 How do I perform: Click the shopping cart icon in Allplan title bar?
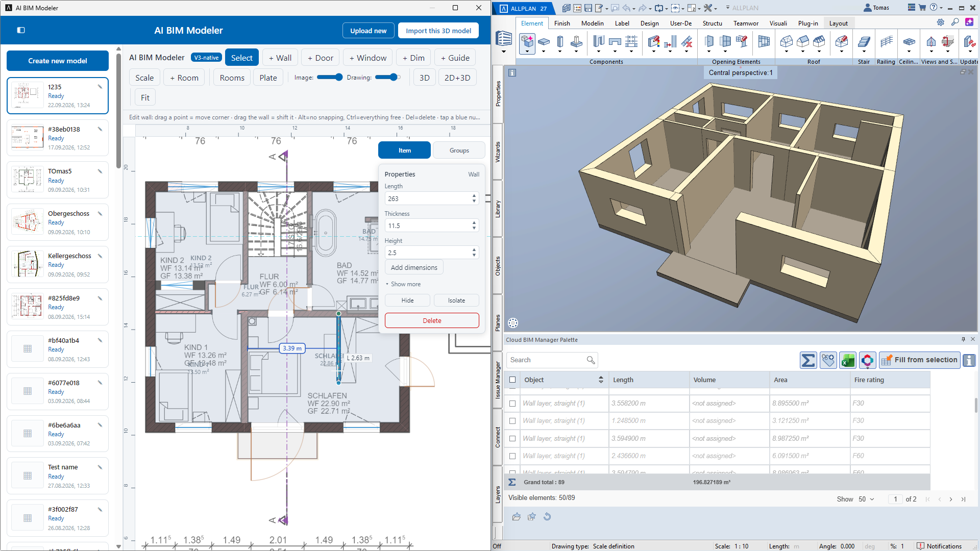(922, 8)
